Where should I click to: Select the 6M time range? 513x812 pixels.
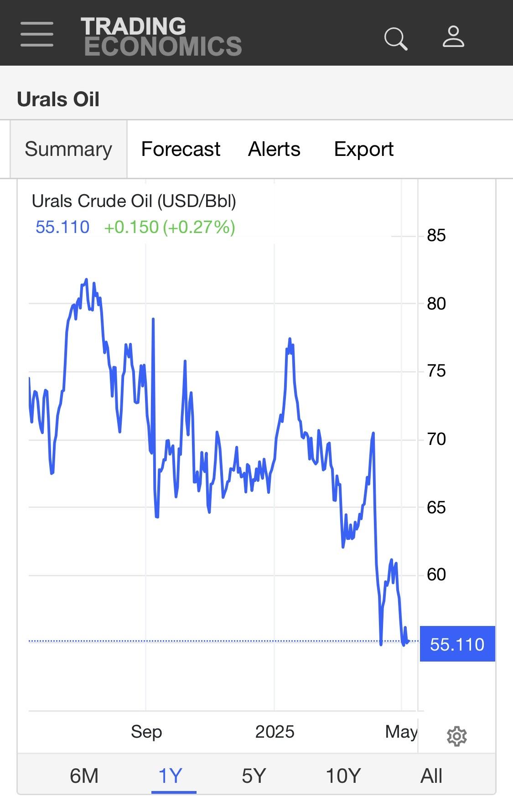tap(84, 776)
